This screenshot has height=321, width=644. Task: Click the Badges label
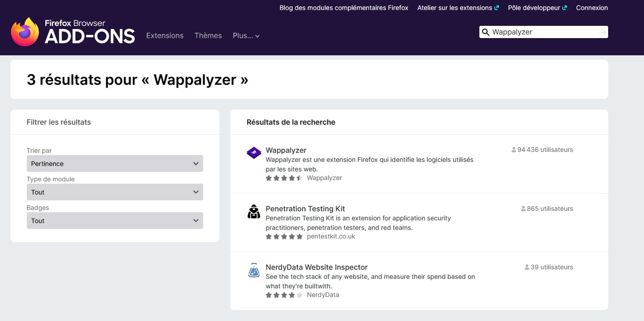[x=38, y=208]
